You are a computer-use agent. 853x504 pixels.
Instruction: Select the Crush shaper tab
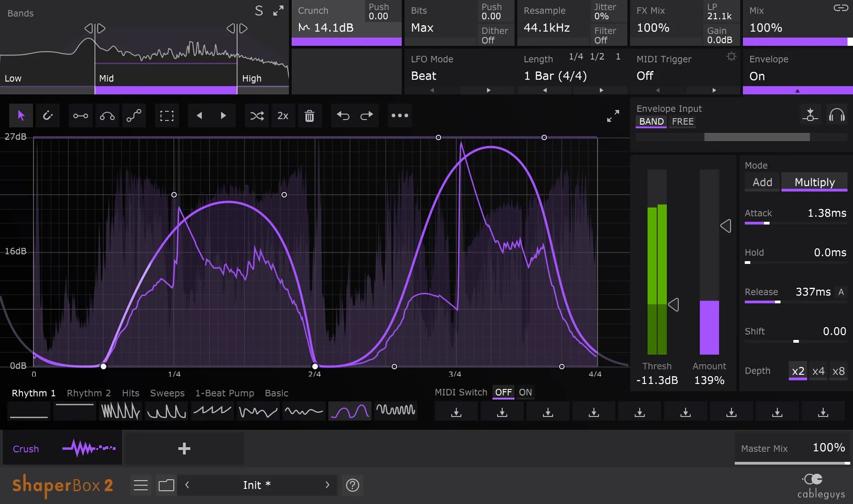(63, 449)
